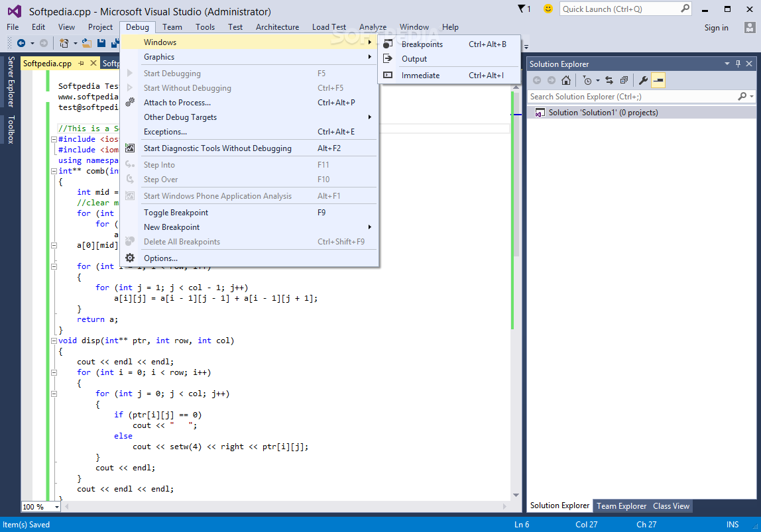This screenshot has height=532, width=761.
Task: Click the Home icon in Solution Explorer
Action: pos(566,81)
